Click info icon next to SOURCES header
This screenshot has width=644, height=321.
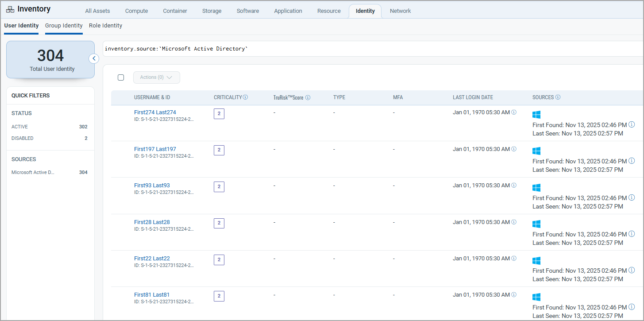[x=558, y=97]
